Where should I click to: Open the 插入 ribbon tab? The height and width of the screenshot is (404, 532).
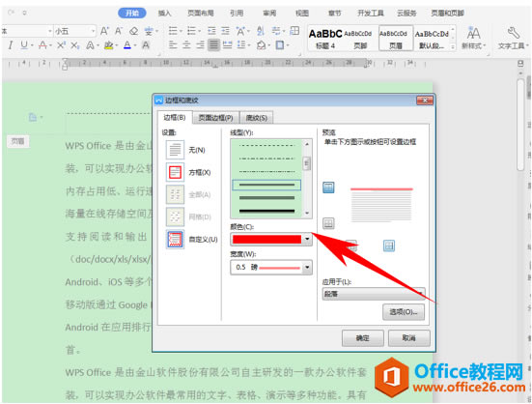click(x=164, y=13)
